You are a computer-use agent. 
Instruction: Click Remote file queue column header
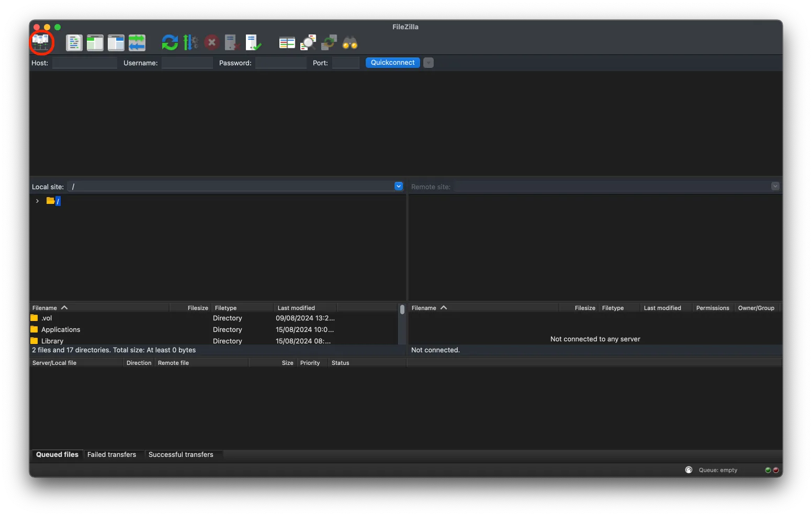(x=201, y=363)
